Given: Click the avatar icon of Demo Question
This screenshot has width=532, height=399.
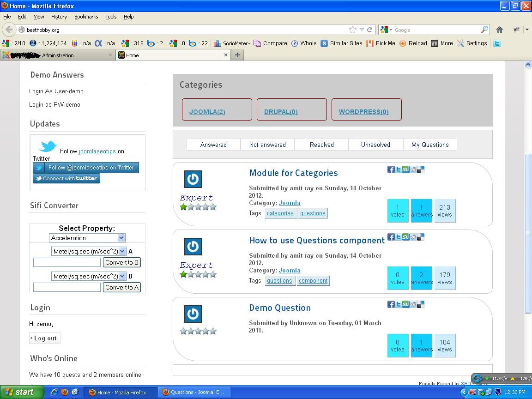Looking at the screenshot, I should point(193,314).
